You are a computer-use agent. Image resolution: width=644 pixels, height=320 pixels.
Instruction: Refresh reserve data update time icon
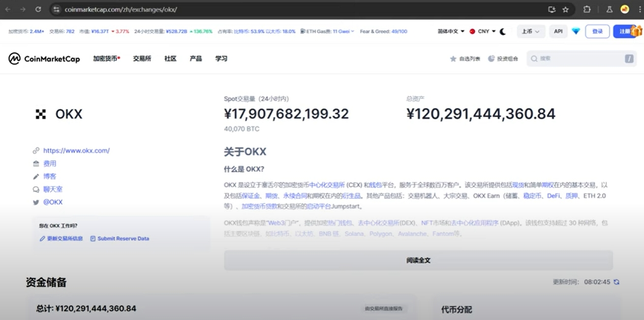617,282
